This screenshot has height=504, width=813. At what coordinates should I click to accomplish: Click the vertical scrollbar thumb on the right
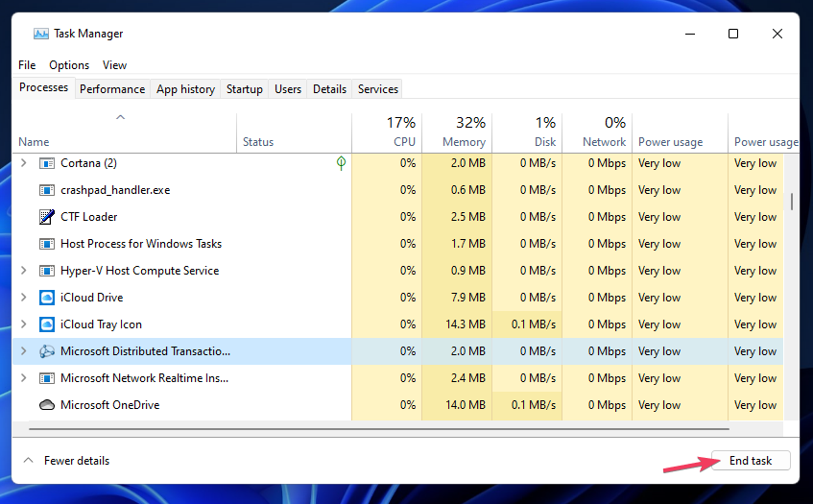(x=792, y=202)
